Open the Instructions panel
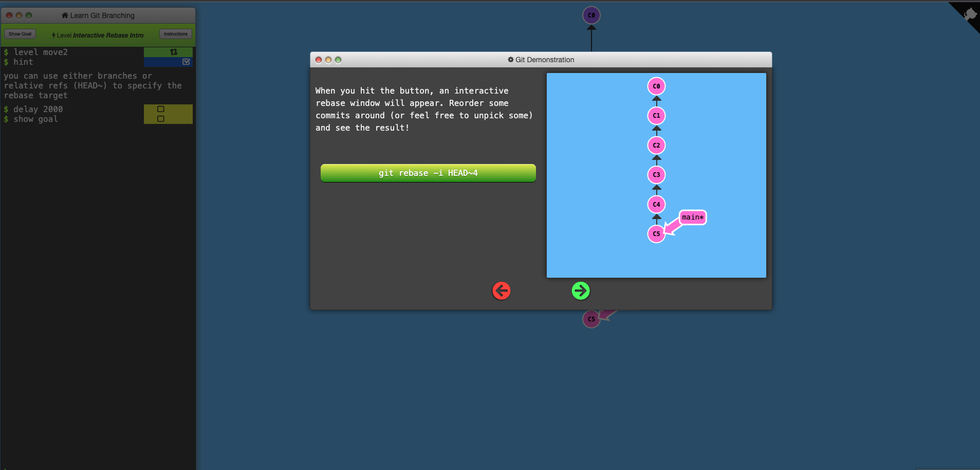The width and height of the screenshot is (980, 470). click(176, 33)
